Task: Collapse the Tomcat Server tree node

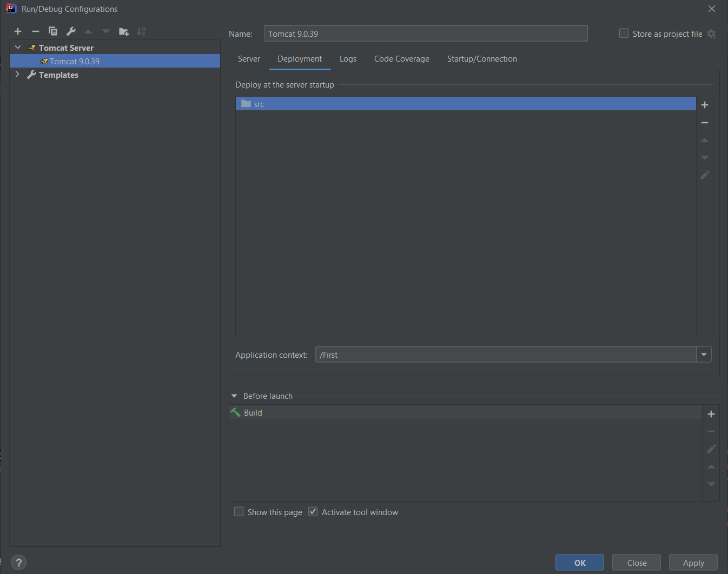Action: click(18, 48)
